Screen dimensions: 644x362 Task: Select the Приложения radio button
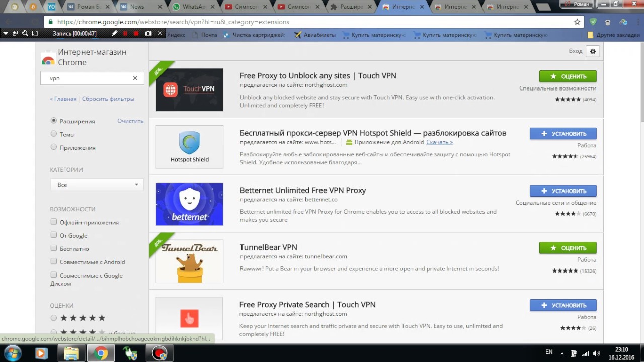(54, 147)
